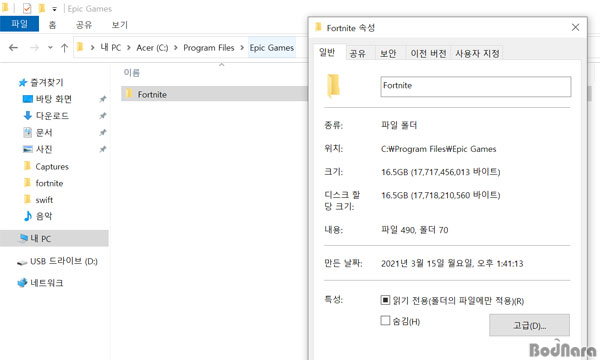The width and height of the screenshot is (600, 360).
Task: Click the 파일 490, 폴더 70 contents value
Action: [415, 230]
